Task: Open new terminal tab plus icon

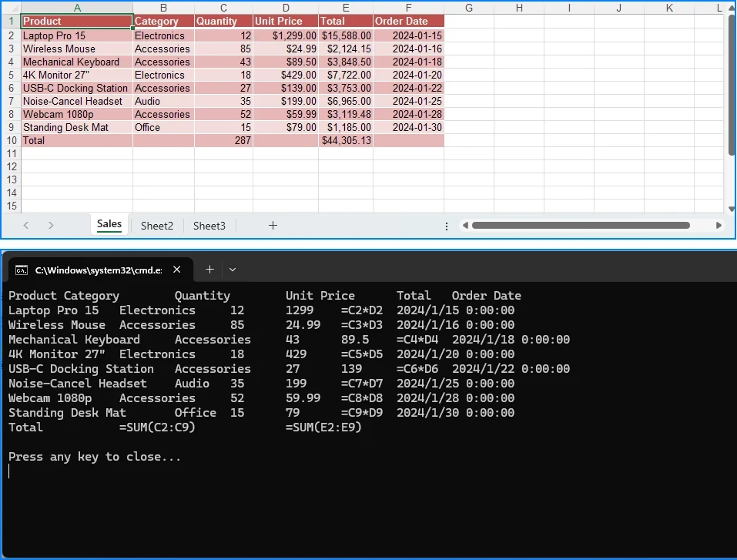Action: tap(209, 270)
